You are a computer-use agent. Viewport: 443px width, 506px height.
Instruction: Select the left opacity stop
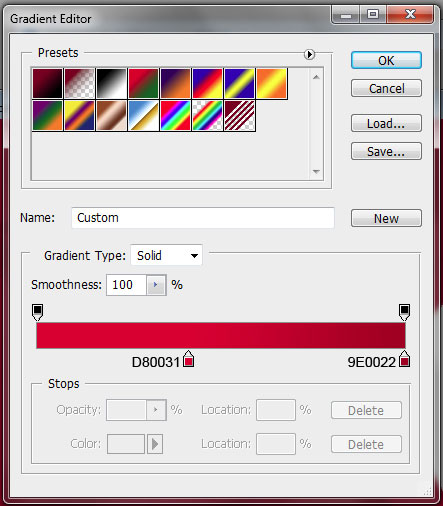pyautogui.click(x=37, y=312)
